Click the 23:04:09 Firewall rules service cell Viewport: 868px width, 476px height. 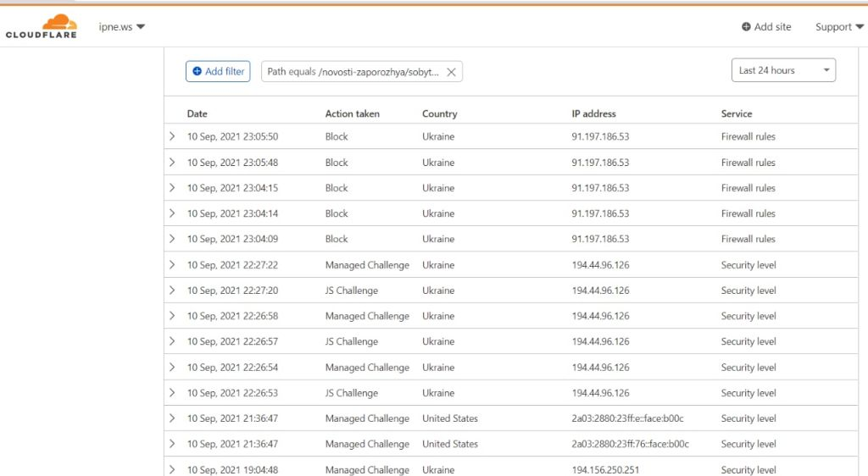pyautogui.click(x=748, y=239)
